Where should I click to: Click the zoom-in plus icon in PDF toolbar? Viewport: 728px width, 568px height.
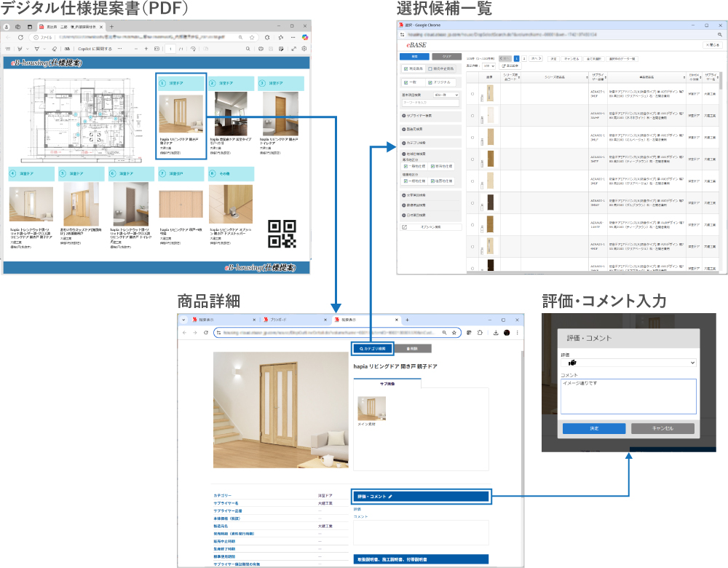pyautogui.click(x=146, y=49)
